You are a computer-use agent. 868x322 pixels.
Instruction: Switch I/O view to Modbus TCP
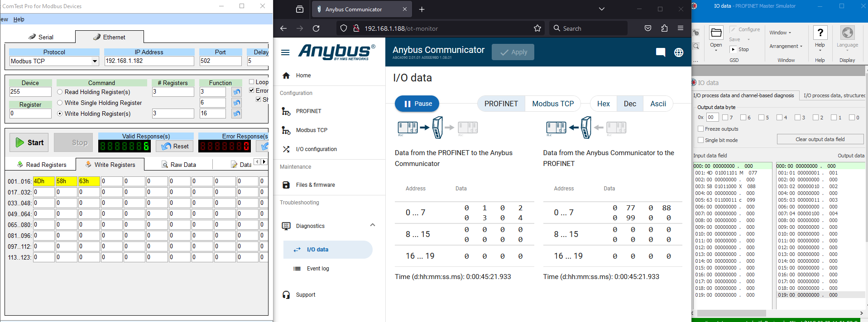(553, 104)
